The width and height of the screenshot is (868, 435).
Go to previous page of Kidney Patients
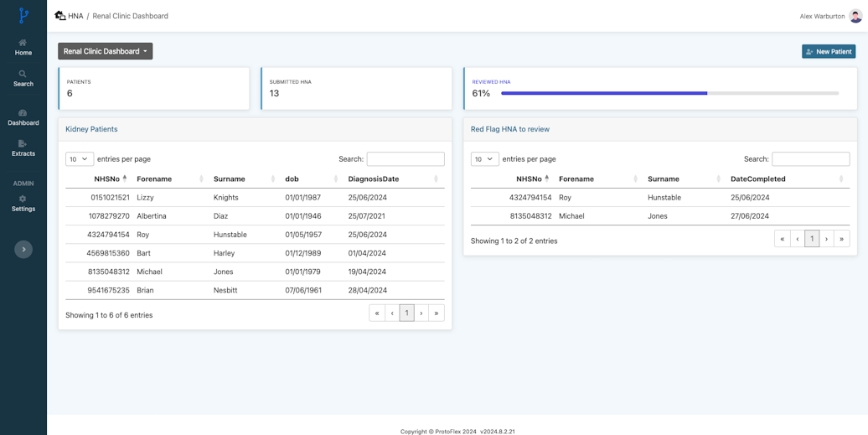(x=392, y=313)
